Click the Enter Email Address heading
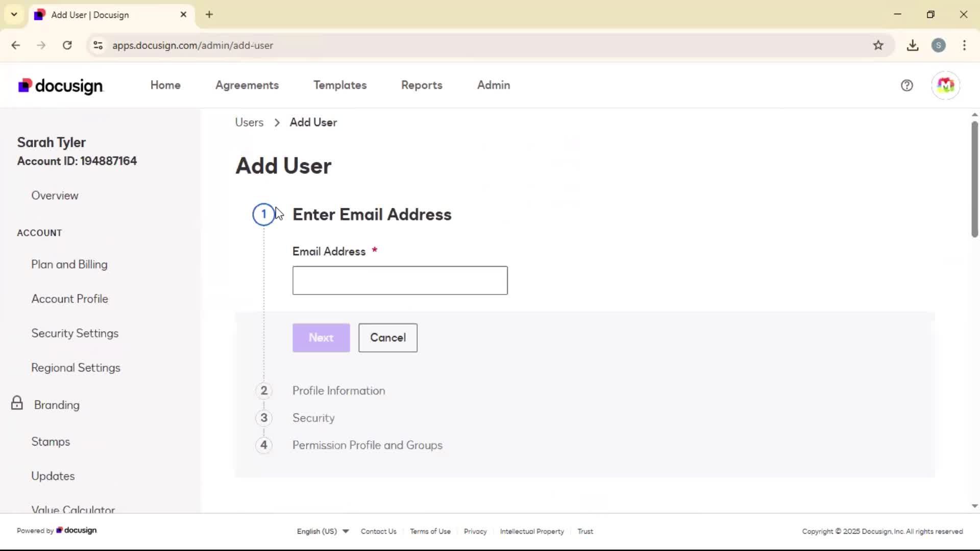This screenshot has width=980, height=551. [x=372, y=214]
